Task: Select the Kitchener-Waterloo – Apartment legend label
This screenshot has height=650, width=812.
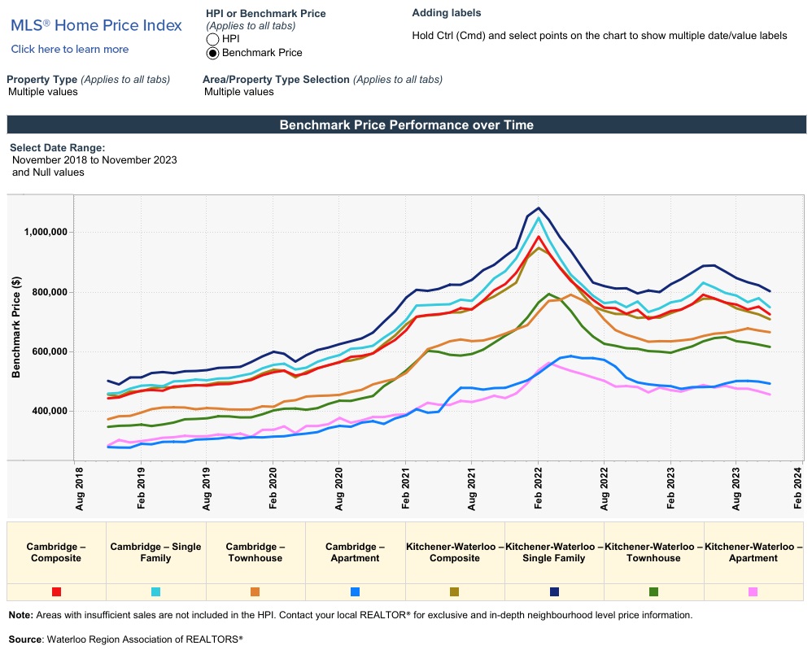Action: [753, 552]
